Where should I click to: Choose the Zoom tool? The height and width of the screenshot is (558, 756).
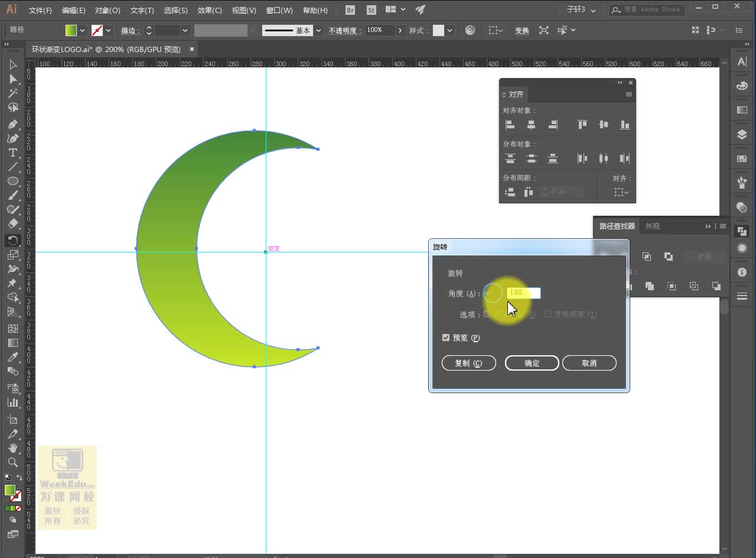click(13, 462)
